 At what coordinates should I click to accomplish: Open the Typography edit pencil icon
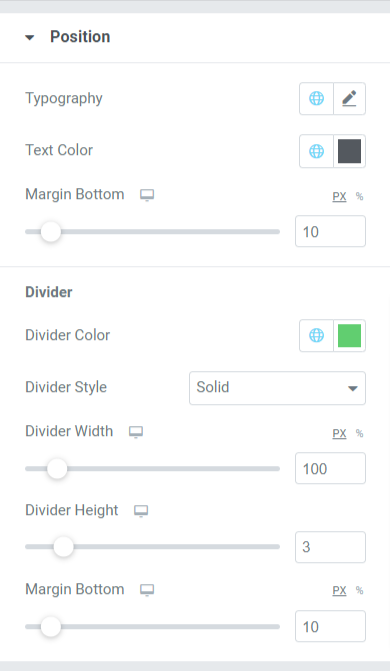349,98
